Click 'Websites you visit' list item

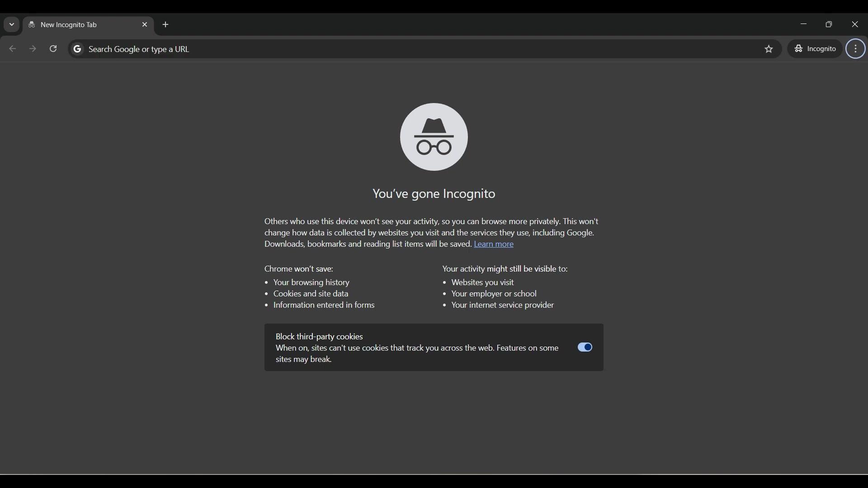coord(483,283)
